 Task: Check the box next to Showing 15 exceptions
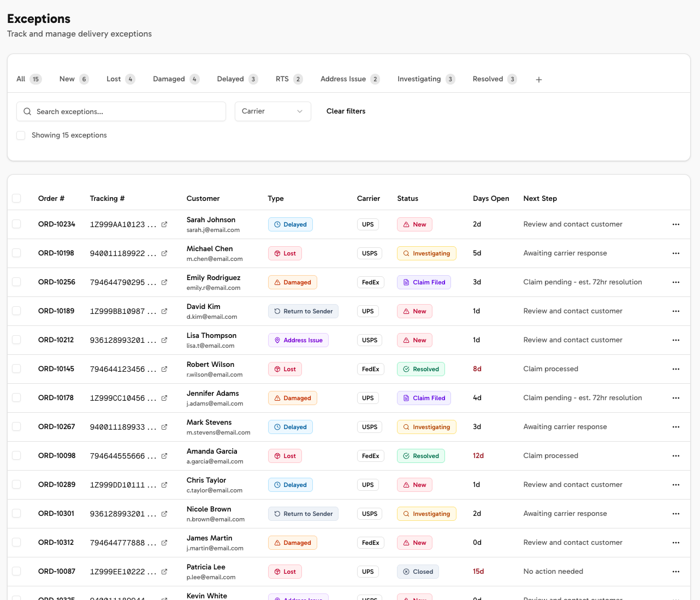(20, 135)
